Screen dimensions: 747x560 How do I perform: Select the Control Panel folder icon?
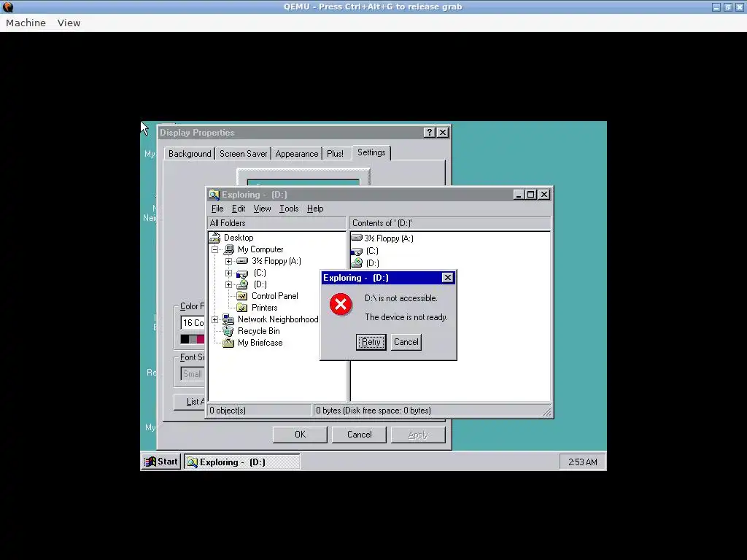click(x=242, y=296)
